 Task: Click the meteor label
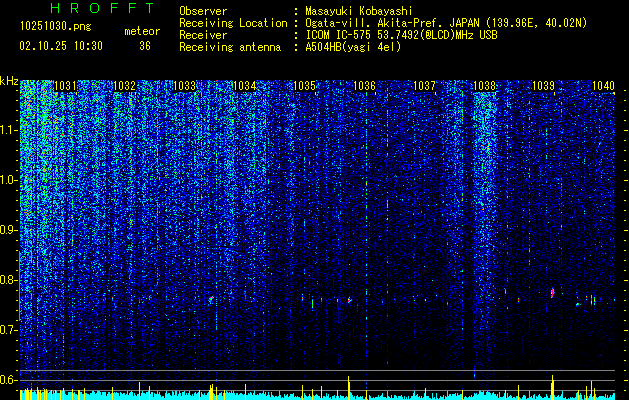[142, 31]
